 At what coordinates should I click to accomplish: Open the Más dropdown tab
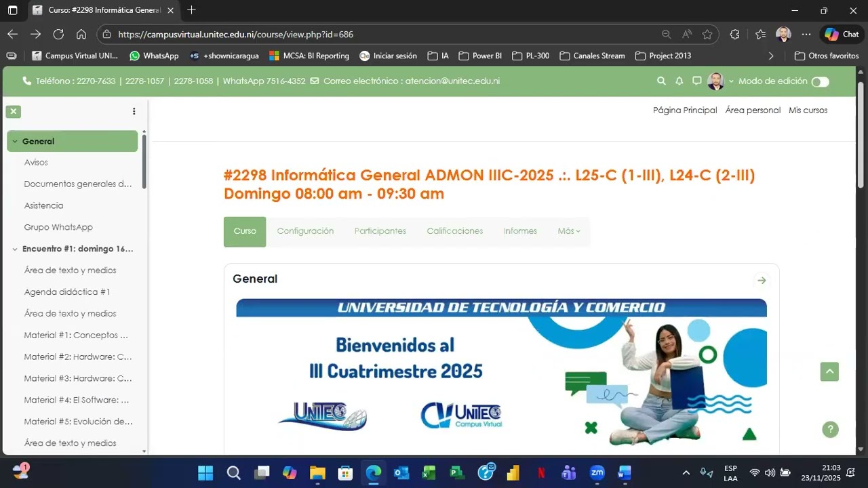click(569, 231)
